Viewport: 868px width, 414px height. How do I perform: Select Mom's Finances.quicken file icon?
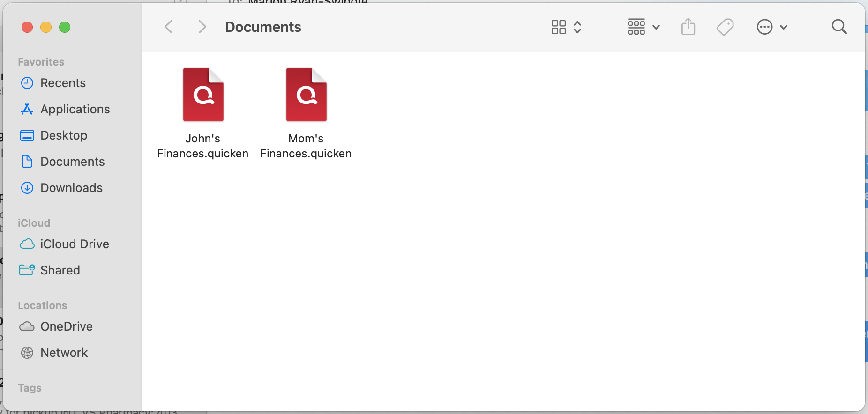pyautogui.click(x=306, y=95)
